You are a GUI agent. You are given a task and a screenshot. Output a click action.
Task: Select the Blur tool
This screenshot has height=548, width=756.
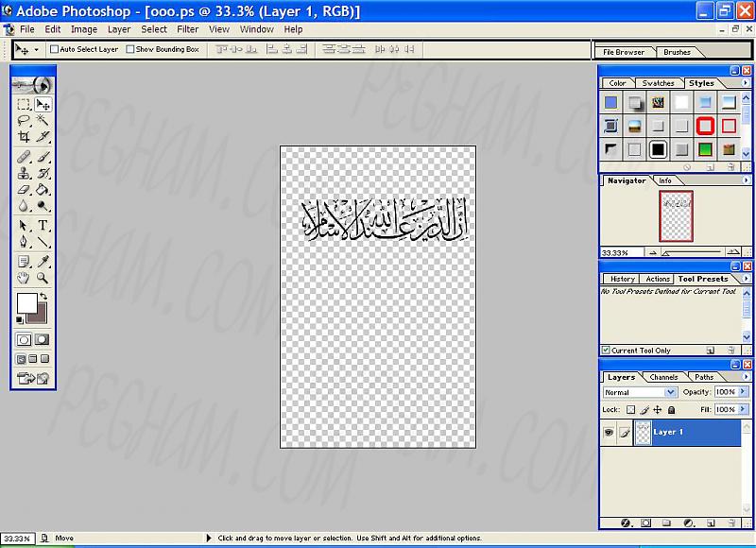pyautogui.click(x=24, y=206)
